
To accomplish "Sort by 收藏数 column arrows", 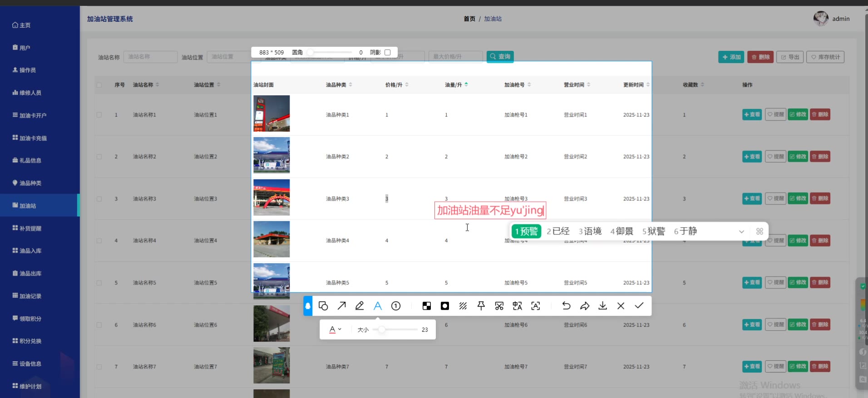I will 702,85.
